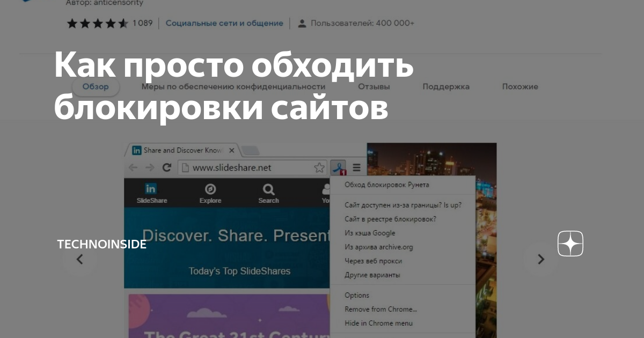Click the back navigation arrow in the browser
Viewport: 644px width, 338px height.
pos(133,167)
